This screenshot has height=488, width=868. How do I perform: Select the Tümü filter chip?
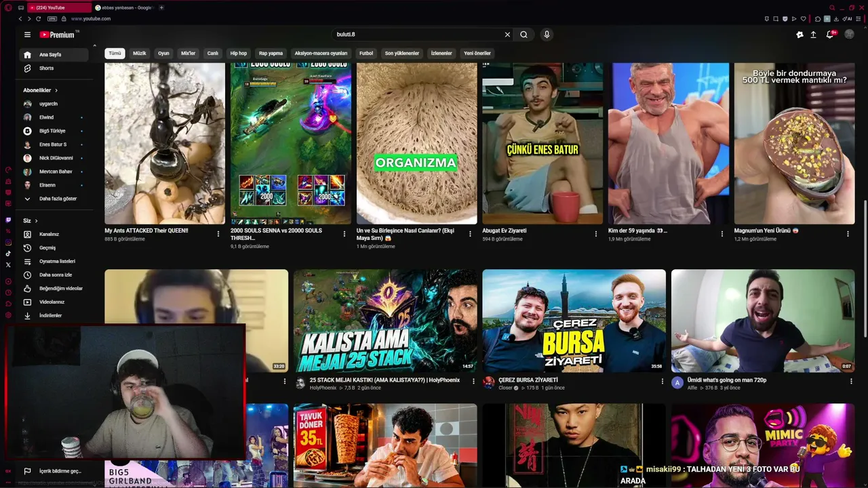click(x=115, y=53)
